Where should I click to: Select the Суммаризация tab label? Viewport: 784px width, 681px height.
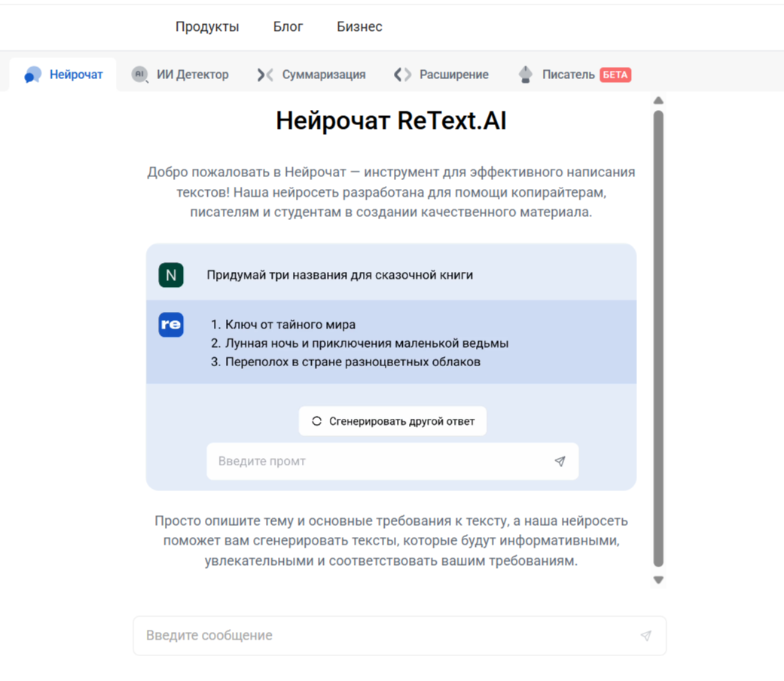pyautogui.click(x=324, y=75)
